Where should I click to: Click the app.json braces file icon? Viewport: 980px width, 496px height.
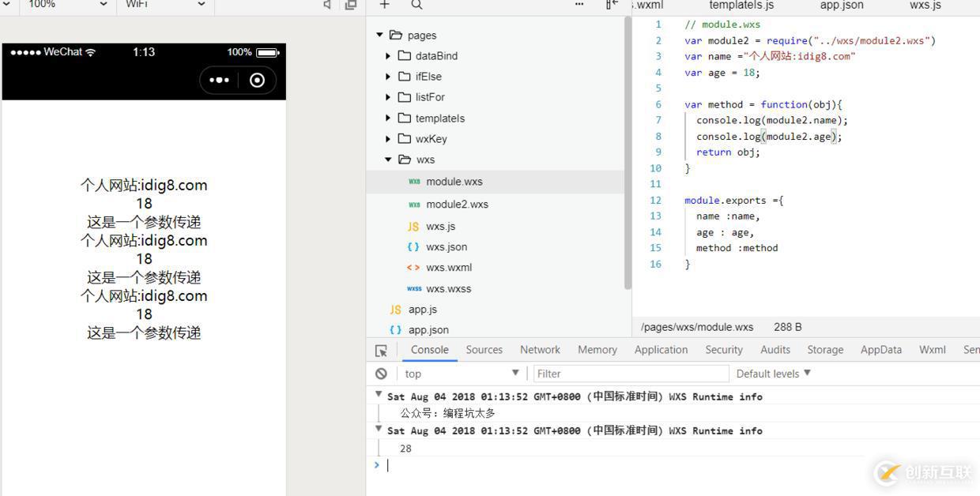click(x=395, y=330)
